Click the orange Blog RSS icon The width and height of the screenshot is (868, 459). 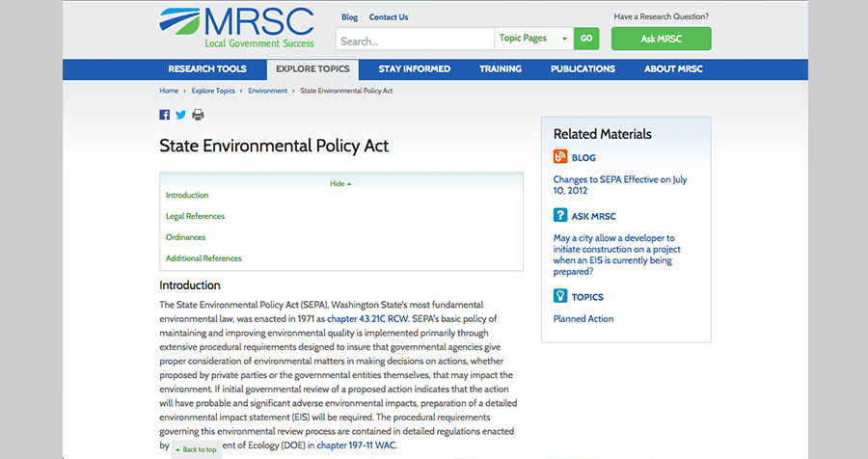(560, 157)
